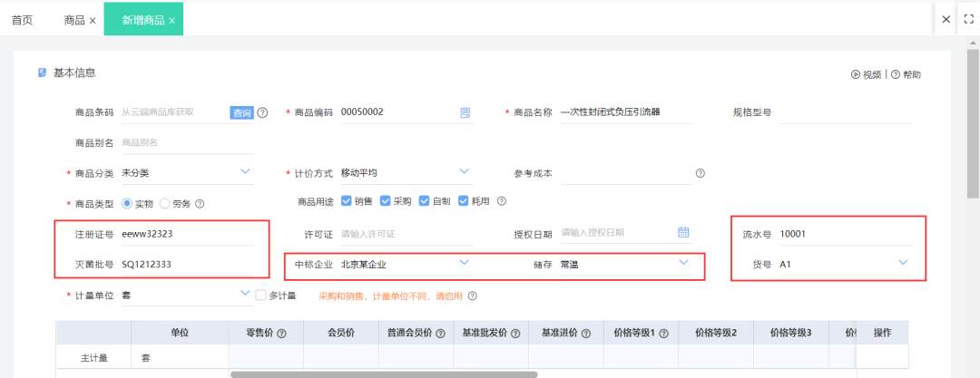Switch to the 商品 tab
The height and width of the screenshot is (378, 980).
click(74, 20)
